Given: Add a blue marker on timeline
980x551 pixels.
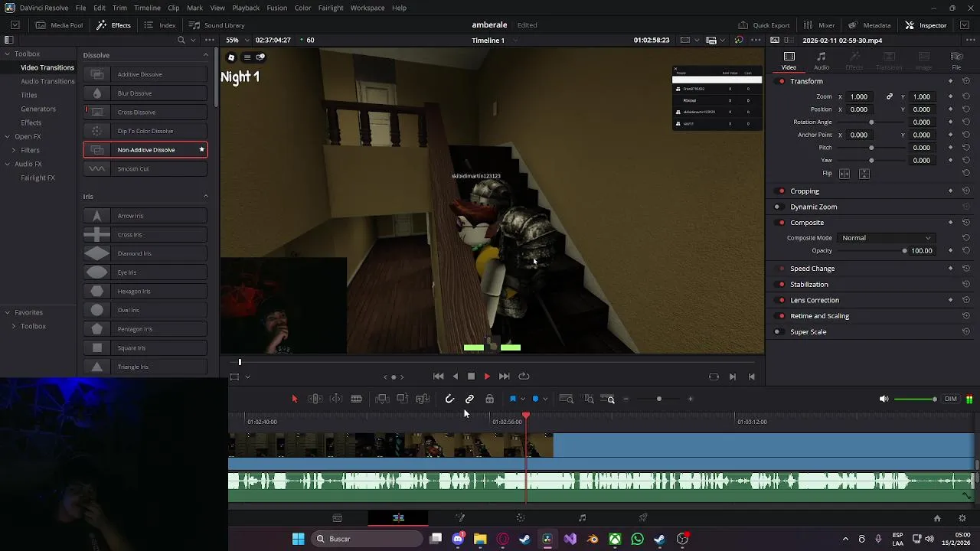Looking at the screenshot, I should pos(535,399).
